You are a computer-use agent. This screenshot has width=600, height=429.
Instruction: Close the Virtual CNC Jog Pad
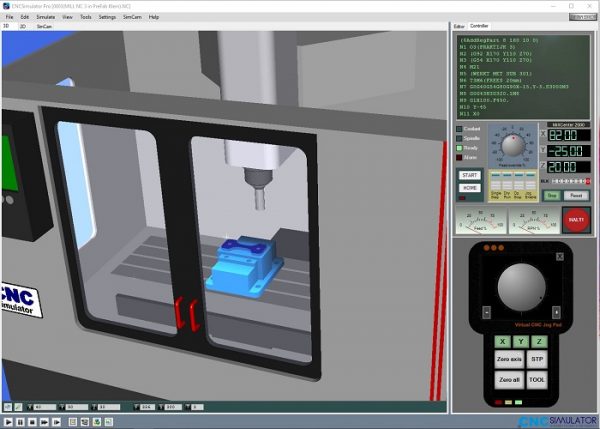point(559,256)
